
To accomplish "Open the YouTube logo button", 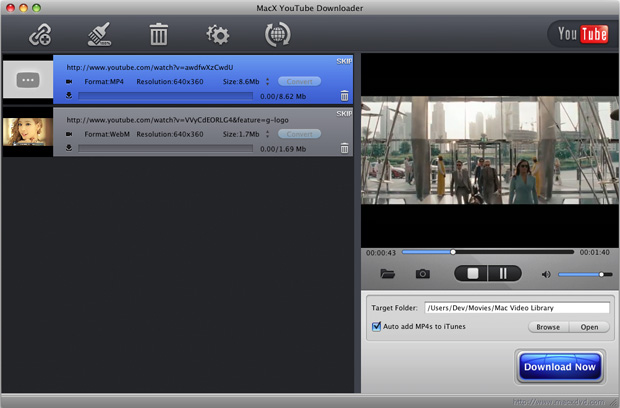I will click(x=581, y=35).
